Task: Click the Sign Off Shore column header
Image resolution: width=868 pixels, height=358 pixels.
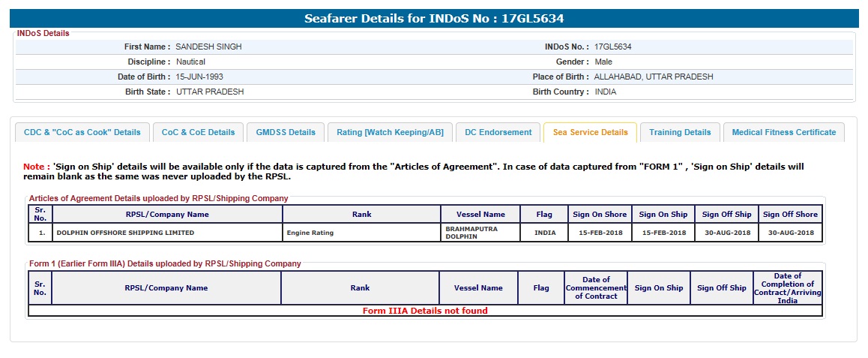Action: pos(790,215)
